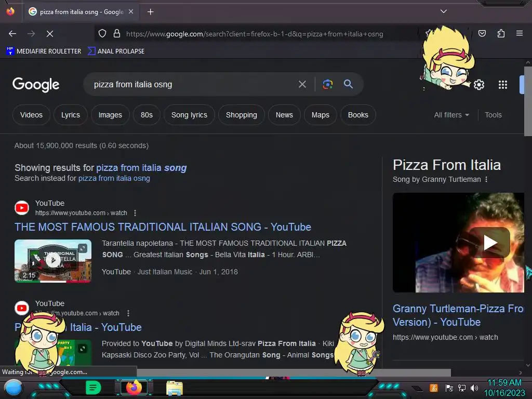Open the MEDIAFIRE ROULETTER bookmark

coord(44,51)
